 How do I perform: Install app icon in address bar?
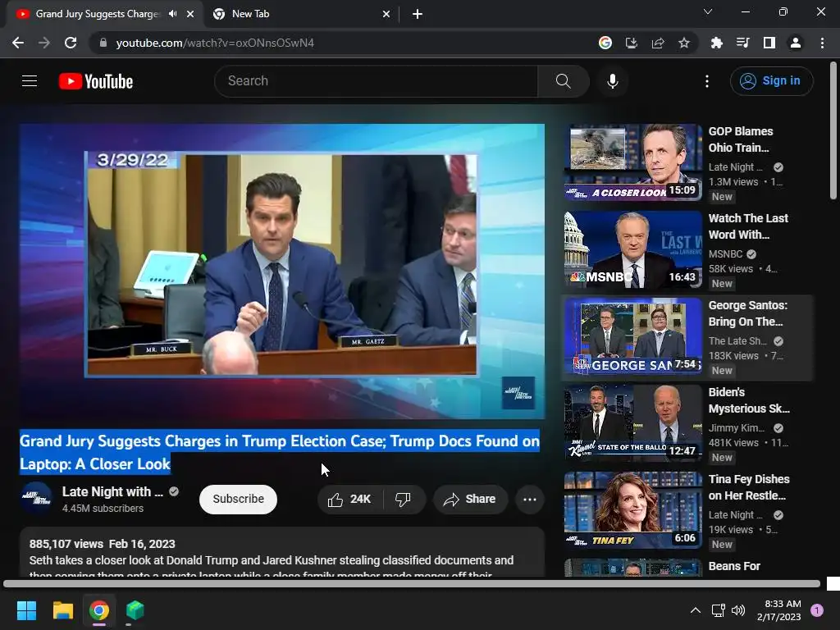pos(632,43)
